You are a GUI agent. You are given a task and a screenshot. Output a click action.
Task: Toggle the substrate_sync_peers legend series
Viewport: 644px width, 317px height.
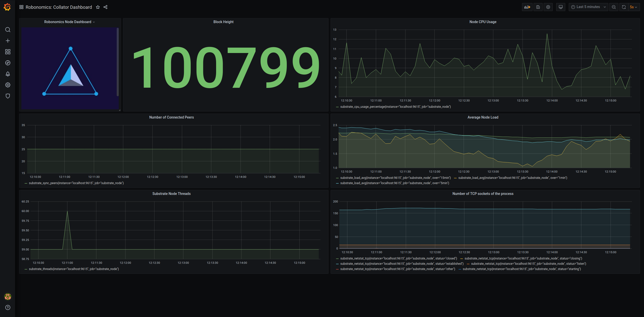(x=76, y=183)
